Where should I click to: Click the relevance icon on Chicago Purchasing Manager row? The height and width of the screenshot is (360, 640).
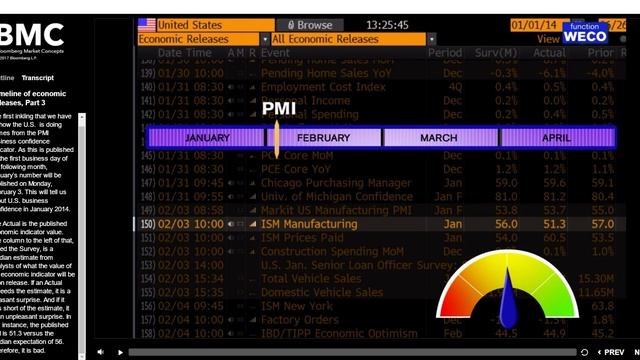253,183
